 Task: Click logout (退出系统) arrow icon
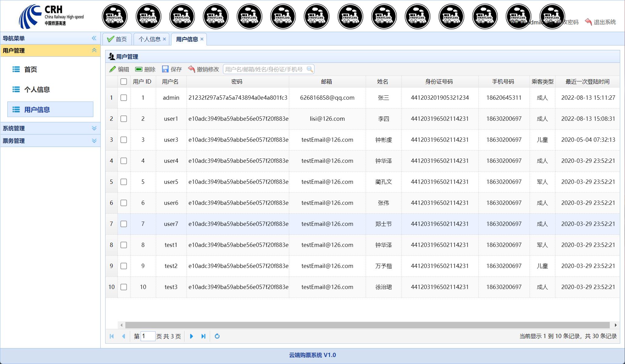(x=588, y=22)
